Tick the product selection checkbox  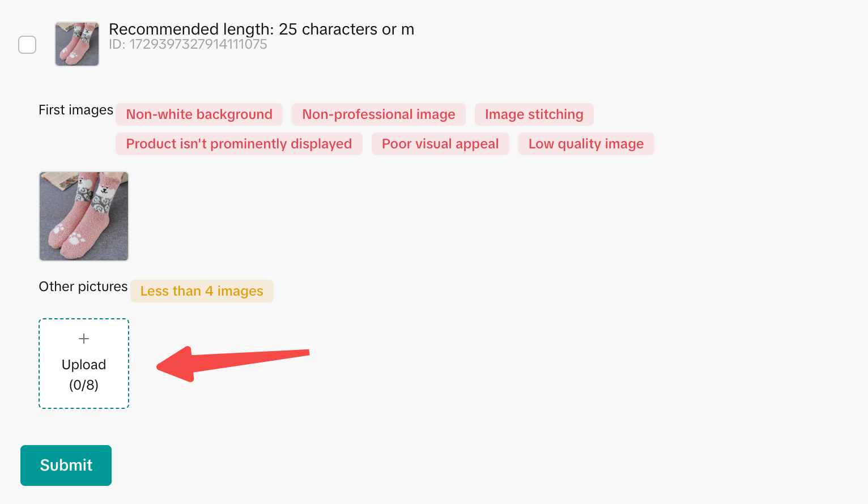click(x=27, y=45)
